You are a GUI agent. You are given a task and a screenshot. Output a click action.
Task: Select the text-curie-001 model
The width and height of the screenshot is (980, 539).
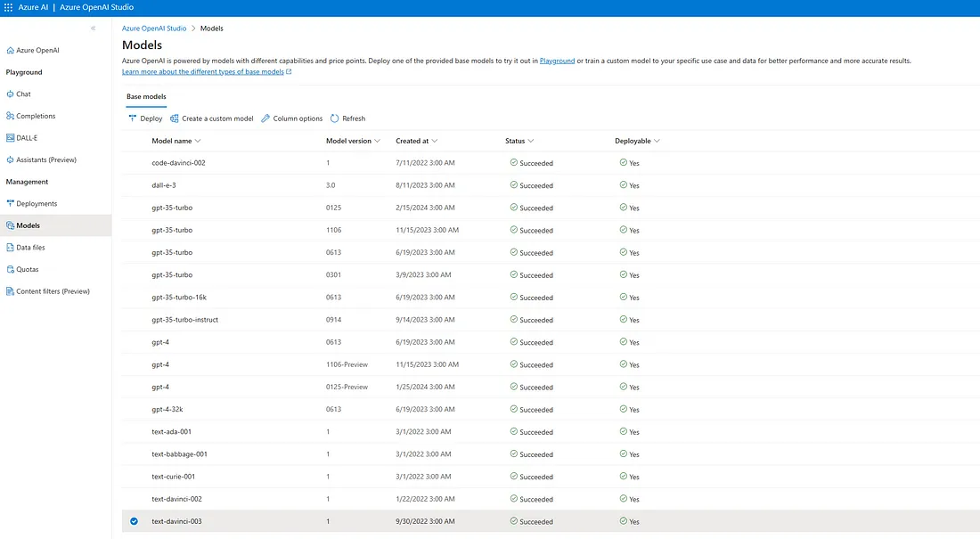pyautogui.click(x=173, y=477)
